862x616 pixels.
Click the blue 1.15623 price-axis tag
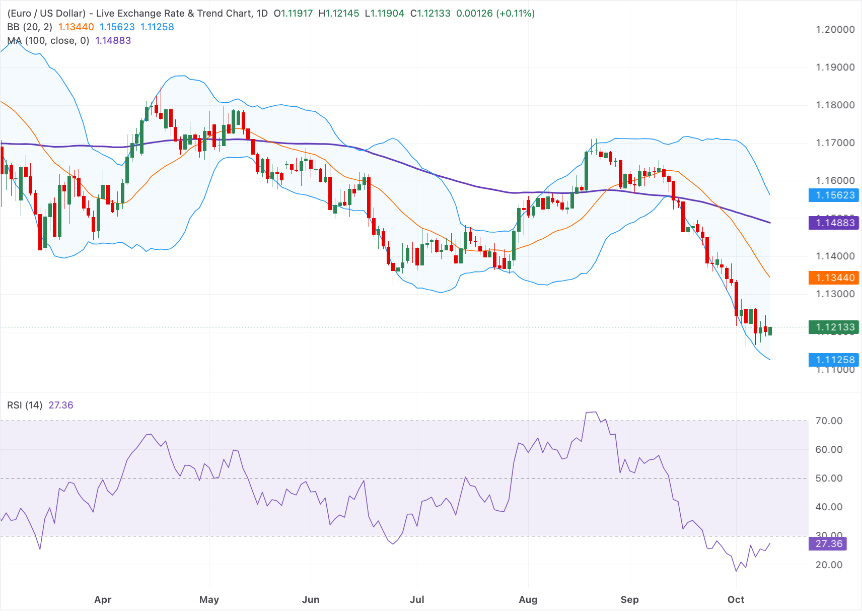pos(833,195)
